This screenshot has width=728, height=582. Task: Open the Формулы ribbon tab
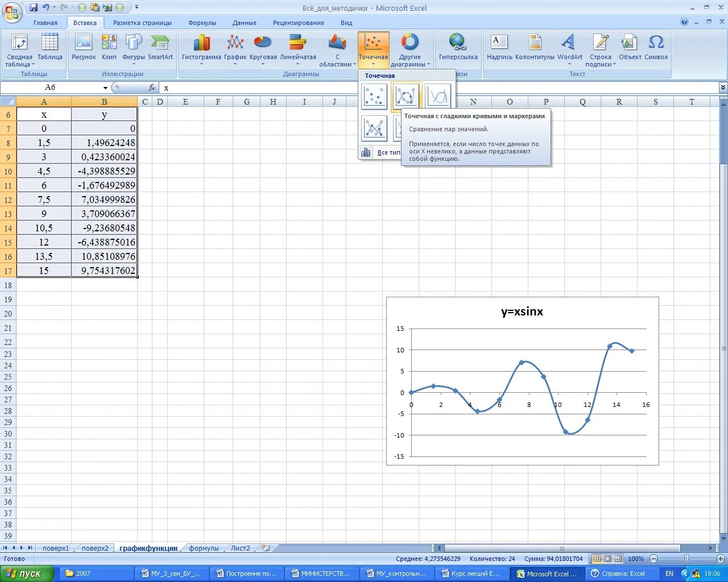(202, 23)
